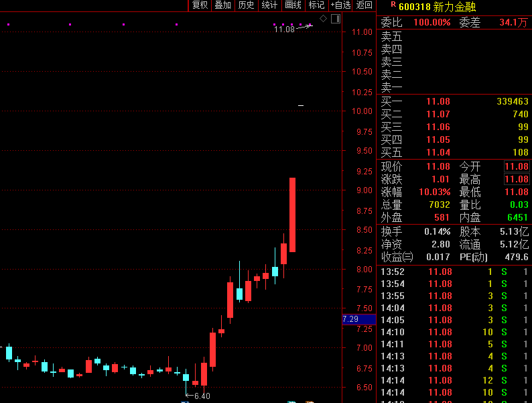Select the 统计 statistics button
Image resolution: width=532 pixels, height=403 pixels.
(x=270, y=5)
